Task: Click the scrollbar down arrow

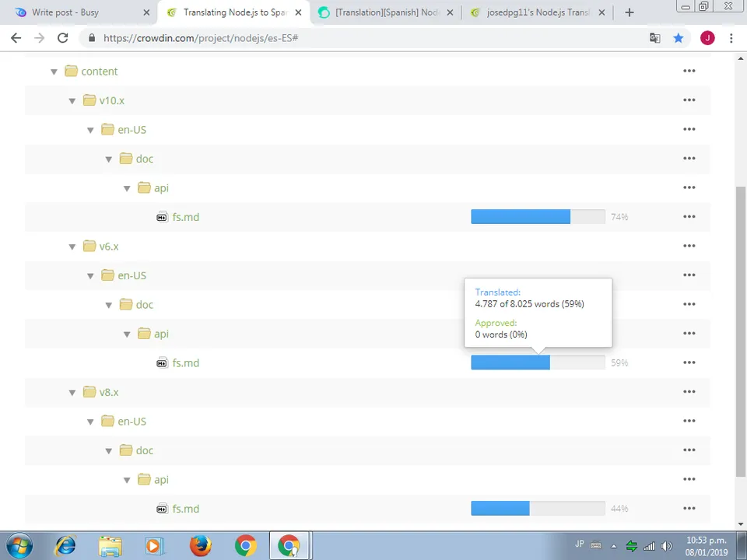Action: (740, 525)
